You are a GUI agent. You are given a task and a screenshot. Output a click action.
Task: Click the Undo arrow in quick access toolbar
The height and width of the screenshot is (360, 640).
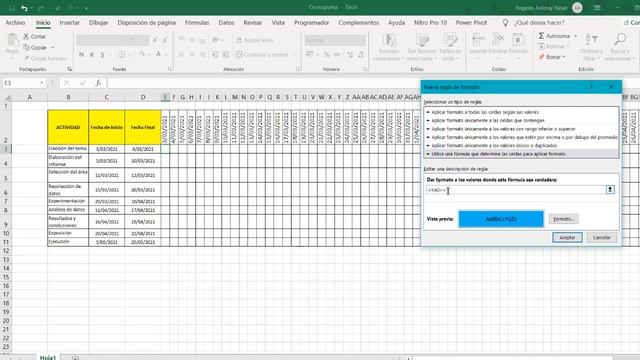point(24,8)
